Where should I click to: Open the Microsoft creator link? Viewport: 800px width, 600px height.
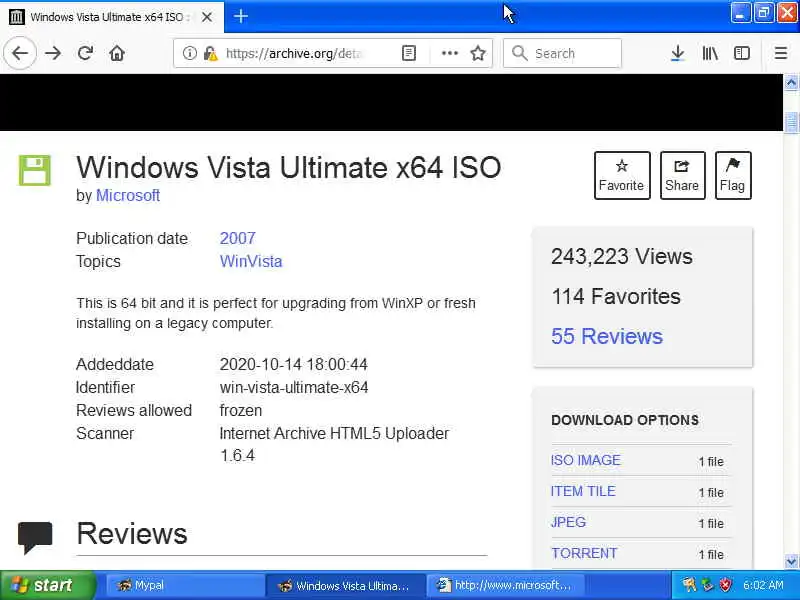click(x=128, y=195)
